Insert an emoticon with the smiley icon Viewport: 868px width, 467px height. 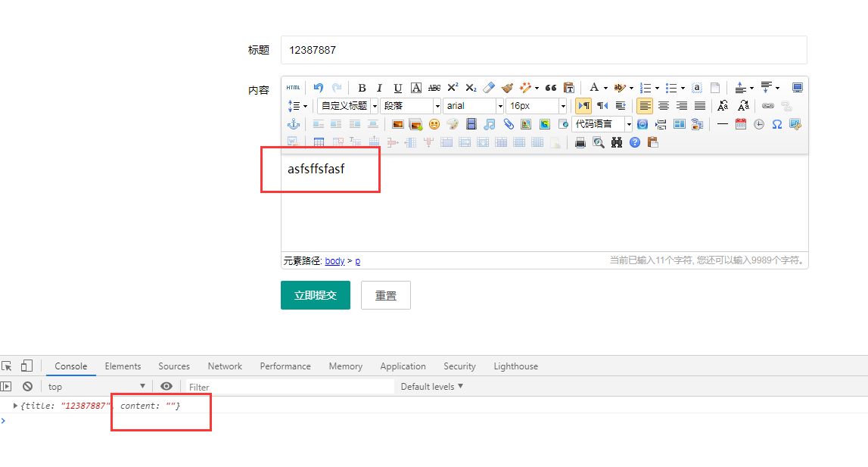pos(434,124)
